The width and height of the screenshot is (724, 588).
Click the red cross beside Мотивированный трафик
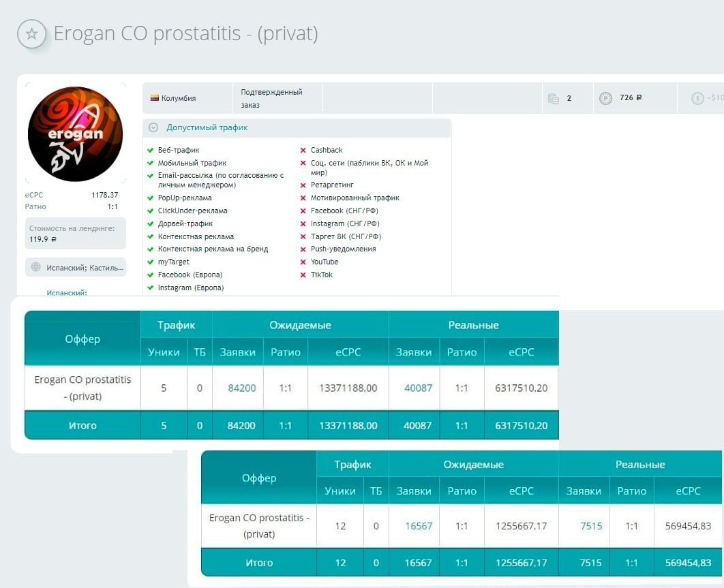303,198
